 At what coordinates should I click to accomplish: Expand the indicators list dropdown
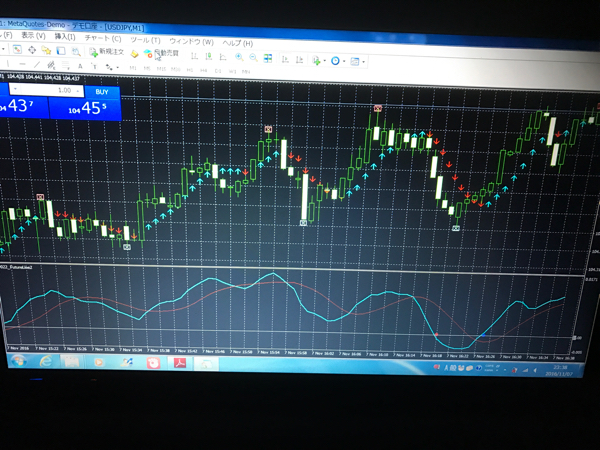[x=324, y=60]
